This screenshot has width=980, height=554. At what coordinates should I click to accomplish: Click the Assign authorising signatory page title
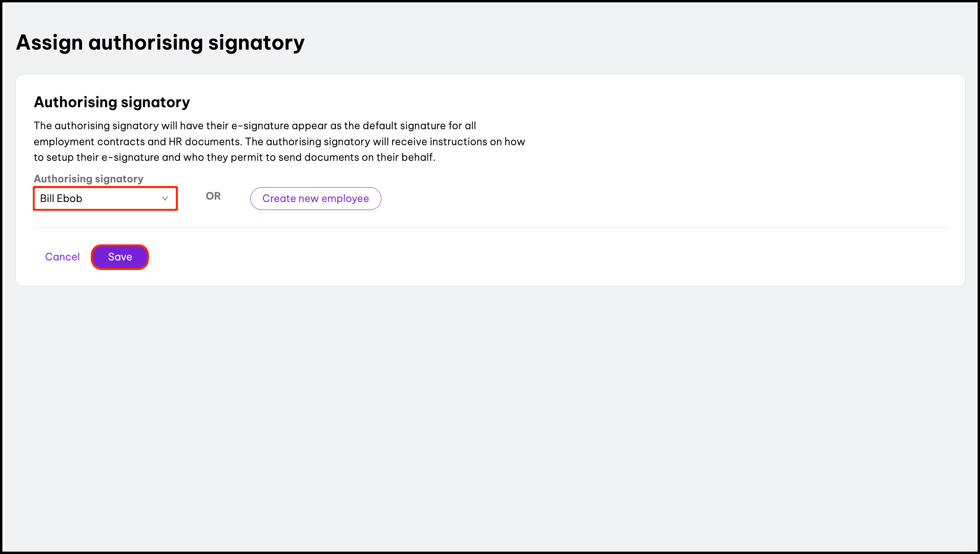[160, 42]
